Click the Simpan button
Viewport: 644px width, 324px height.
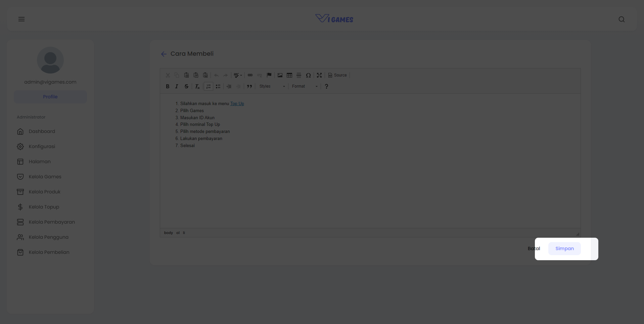point(564,248)
